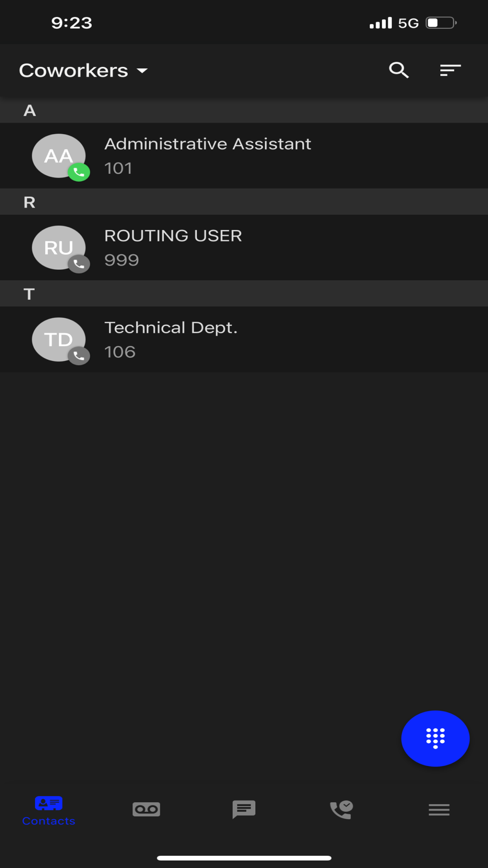The height and width of the screenshot is (868, 488).
Task: Tap extension 999 under ROUTING USER
Action: coord(122,260)
